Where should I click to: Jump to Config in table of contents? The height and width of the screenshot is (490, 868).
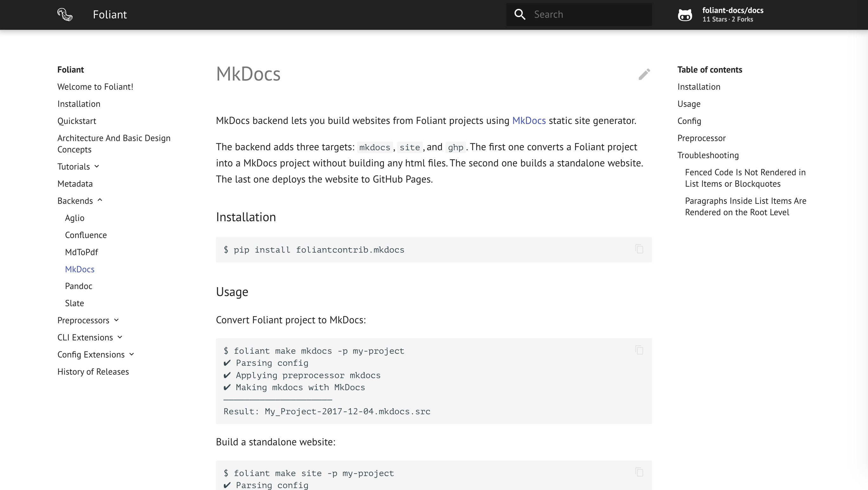[x=689, y=121]
